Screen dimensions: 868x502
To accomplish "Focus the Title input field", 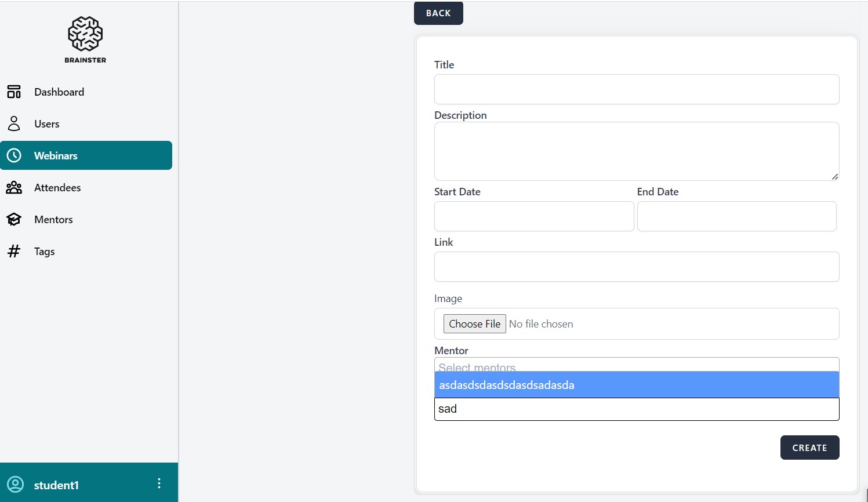I will (x=636, y=89).
